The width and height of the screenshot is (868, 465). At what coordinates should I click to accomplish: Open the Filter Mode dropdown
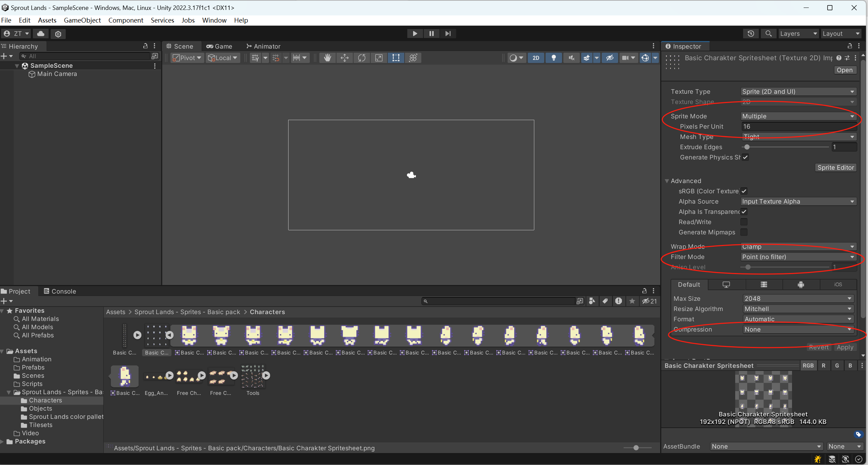pyautogui.click(x=798, y=257)
